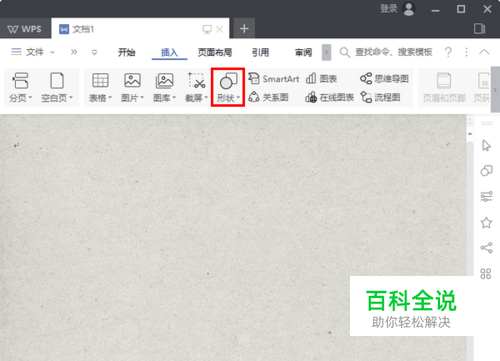500x361 pixels.
Task: Click the help question mark icon
Action: pyautogui.click(x=448, y=52)
